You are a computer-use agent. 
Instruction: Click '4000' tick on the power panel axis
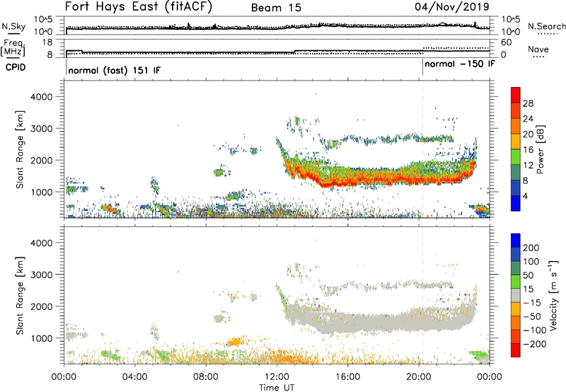click(x=42, y=97)
